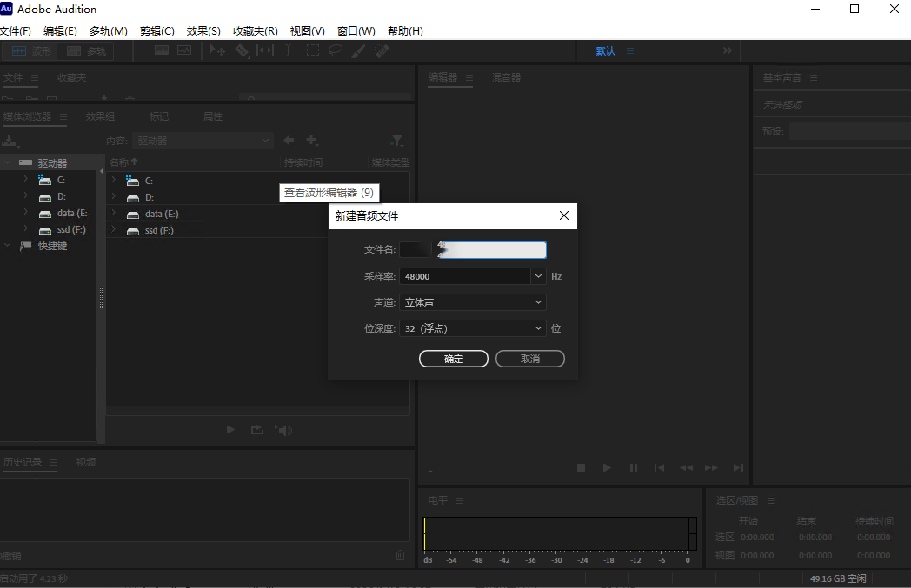Open the 效果(S) menu

point(203,30)
